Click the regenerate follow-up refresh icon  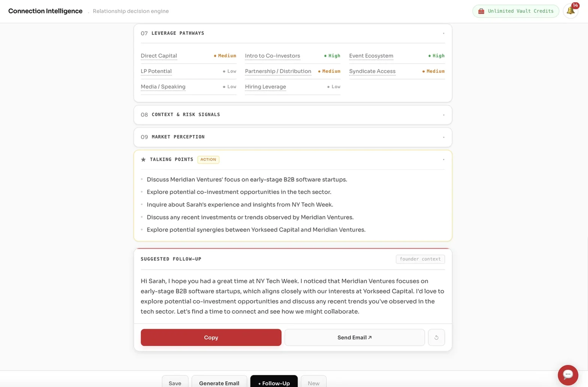click(436, 337)
